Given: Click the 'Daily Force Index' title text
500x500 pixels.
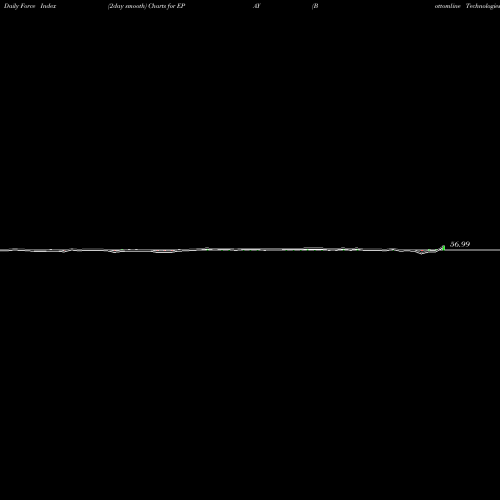Looking at the screenshot, I should [30, 6].
